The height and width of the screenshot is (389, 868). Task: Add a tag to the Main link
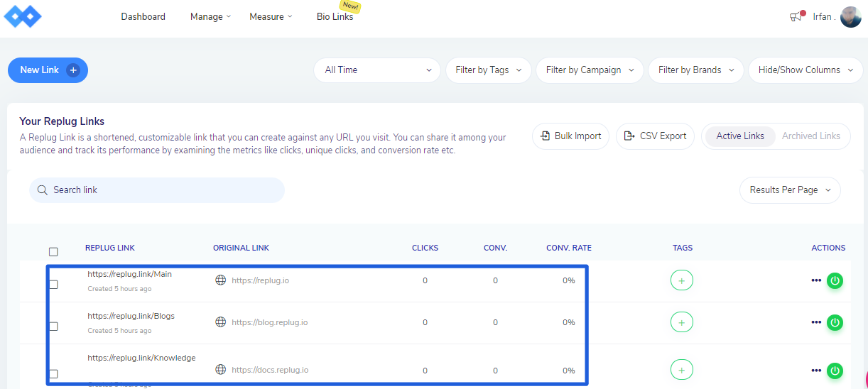[x=681, y=280]
